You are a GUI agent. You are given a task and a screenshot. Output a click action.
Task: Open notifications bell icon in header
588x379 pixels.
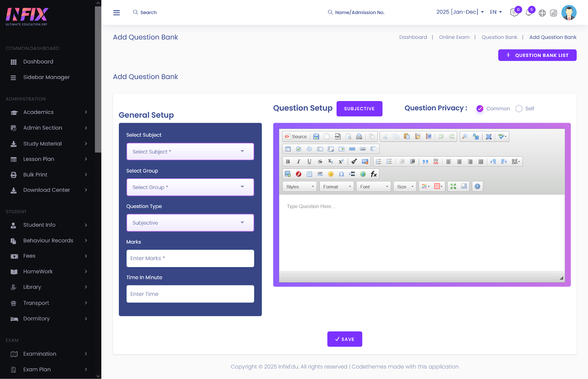(528, 13)
